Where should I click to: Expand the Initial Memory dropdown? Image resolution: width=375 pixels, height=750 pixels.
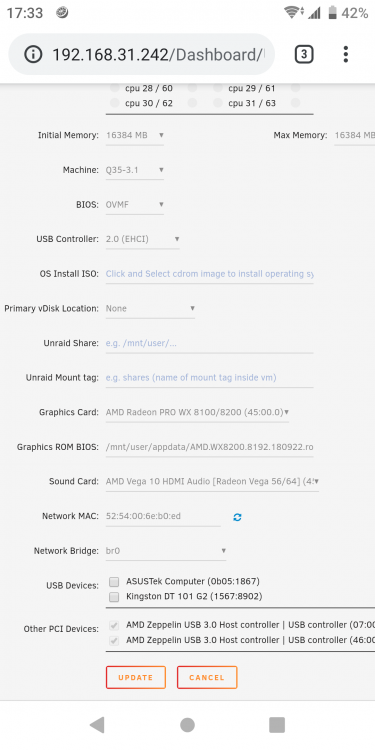pyautogui.click(x=135, y=136)
